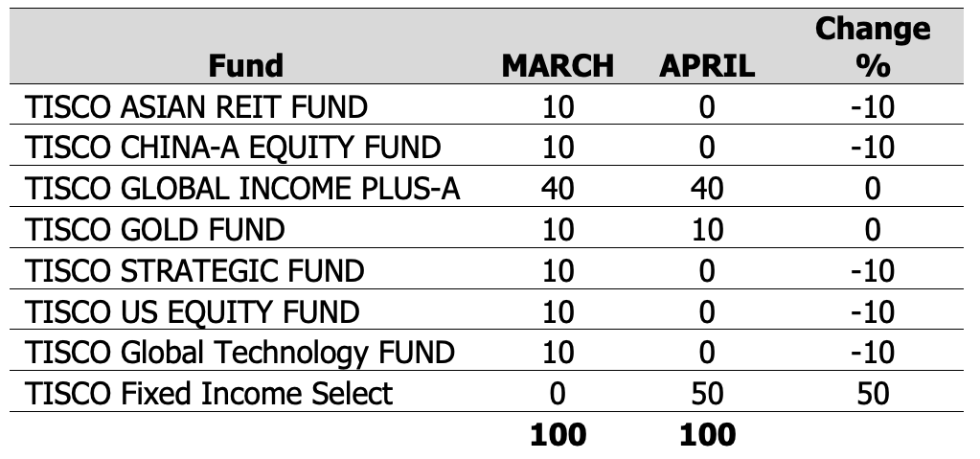Click the Change % column header
Screen dimensions: 980x459
pyautogui.click(x=872, y=47)
